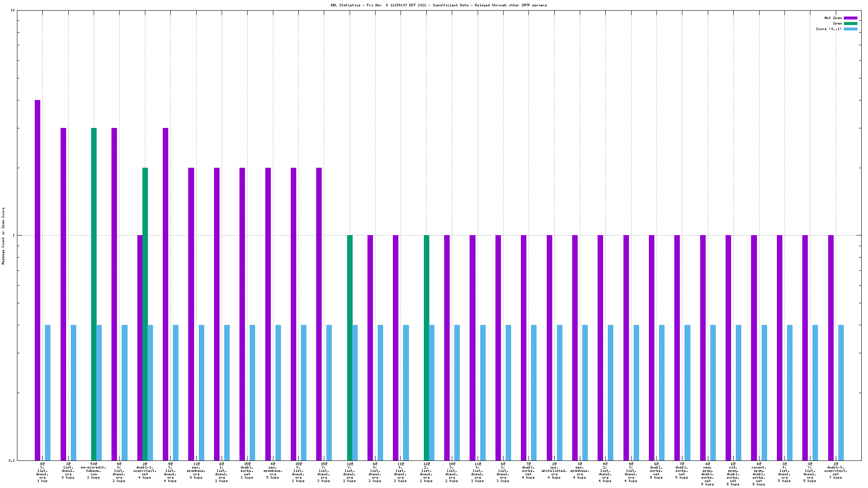Click the dnsbl-1.uceprotect.net 4 hops label
Image resolution: width=868 pixels, height=488 pixels.
(x=145, y=471)
